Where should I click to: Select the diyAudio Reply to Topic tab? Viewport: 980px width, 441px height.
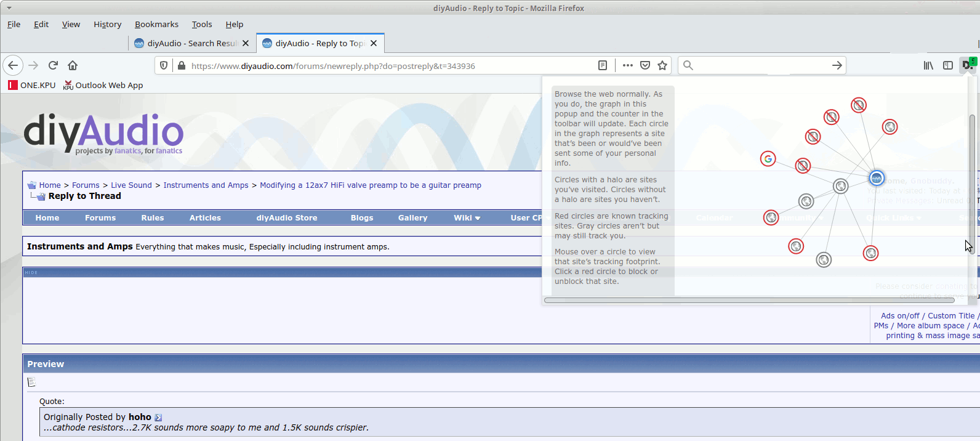[x=320, y=43]
